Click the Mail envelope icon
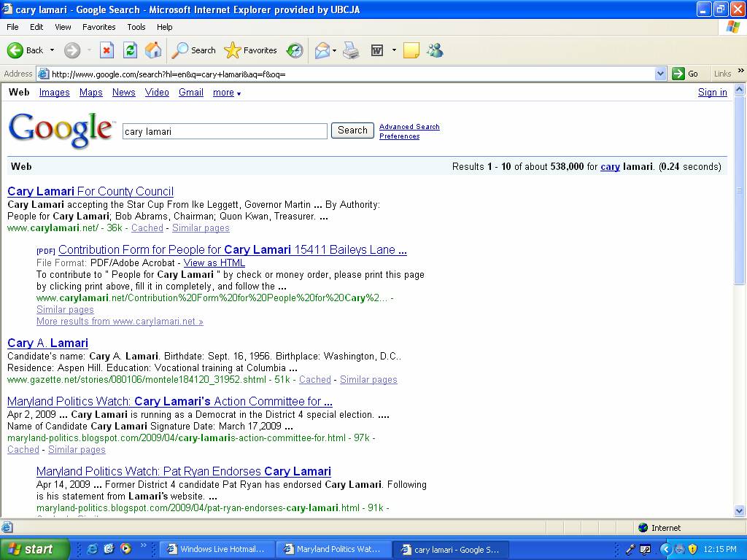Viewport: 747px width, 560px height. (x=322, y=50)
